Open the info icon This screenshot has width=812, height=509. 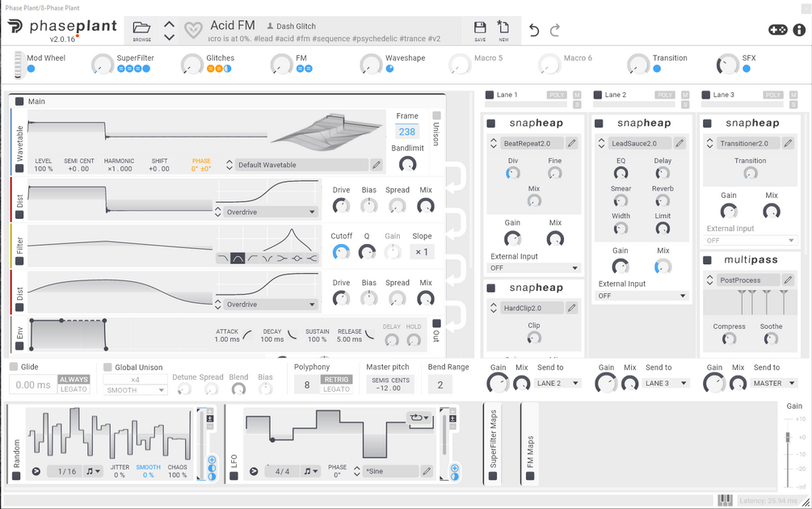(x=799, y=30)
